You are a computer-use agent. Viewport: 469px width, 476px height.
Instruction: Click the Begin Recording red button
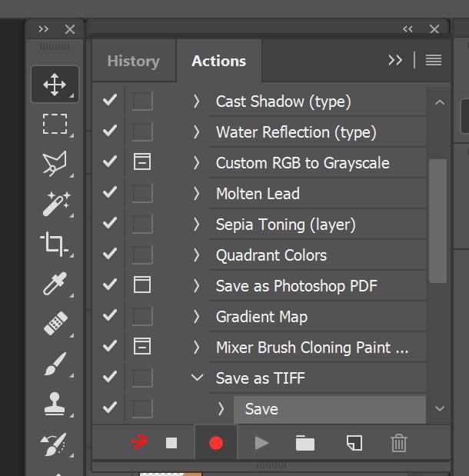[216, 443]
